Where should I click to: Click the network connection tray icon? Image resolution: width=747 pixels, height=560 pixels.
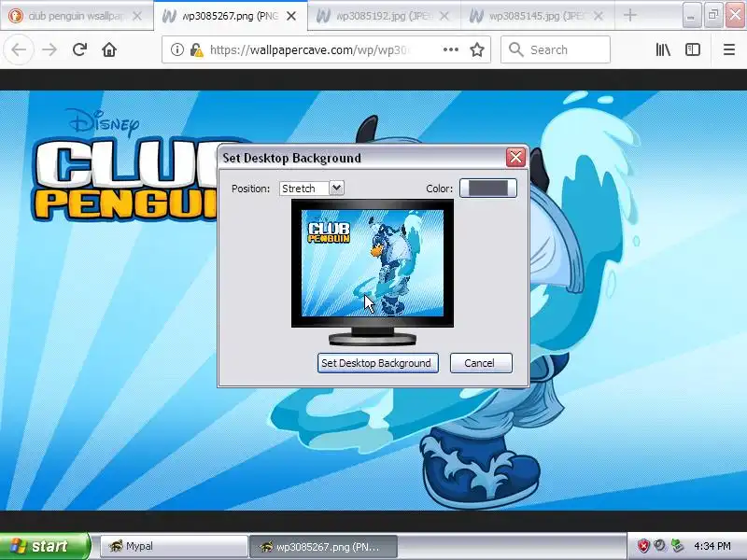[x=676, y=546]
